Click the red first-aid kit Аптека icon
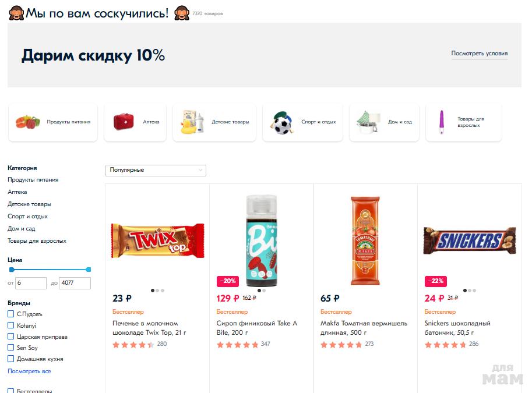Viewport: 532px width, 393px height. click(123, 122)
